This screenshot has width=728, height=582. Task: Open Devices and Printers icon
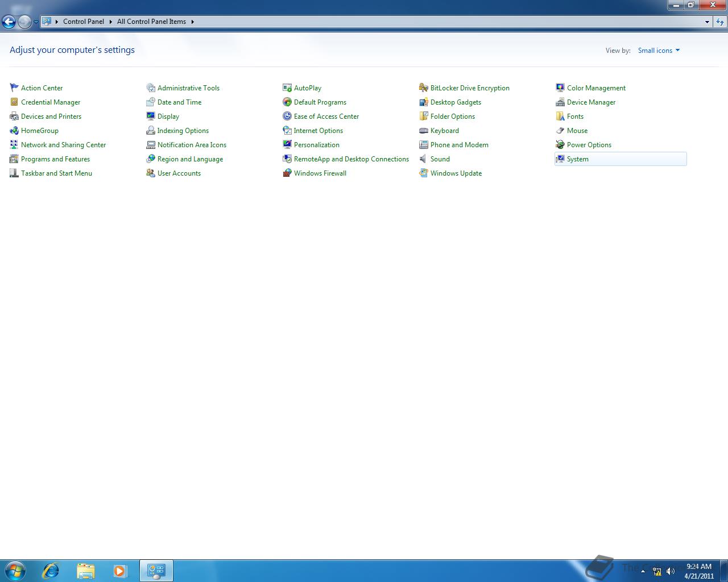(14, 116)
